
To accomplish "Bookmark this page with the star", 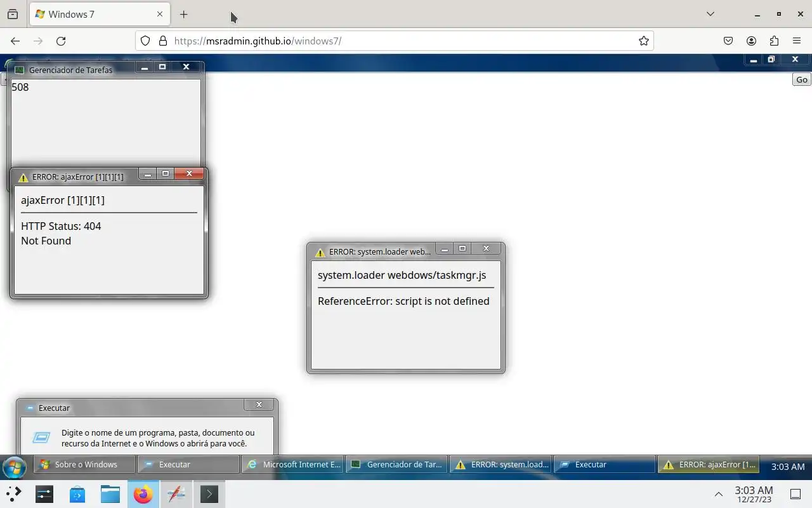I will (644, 41).
